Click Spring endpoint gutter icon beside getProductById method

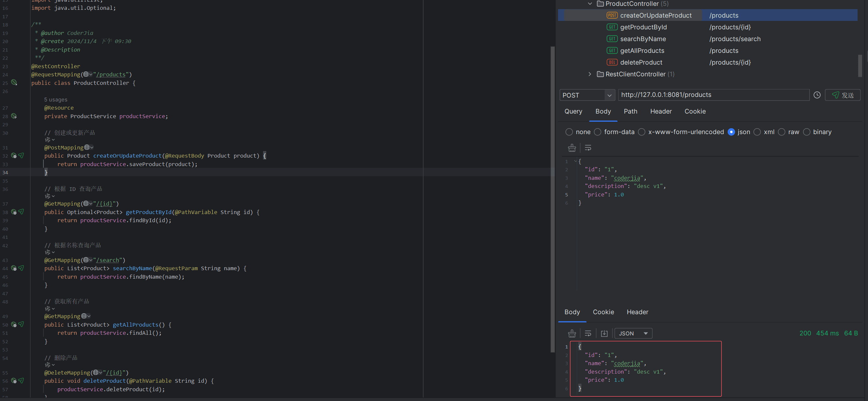point(14,212)
